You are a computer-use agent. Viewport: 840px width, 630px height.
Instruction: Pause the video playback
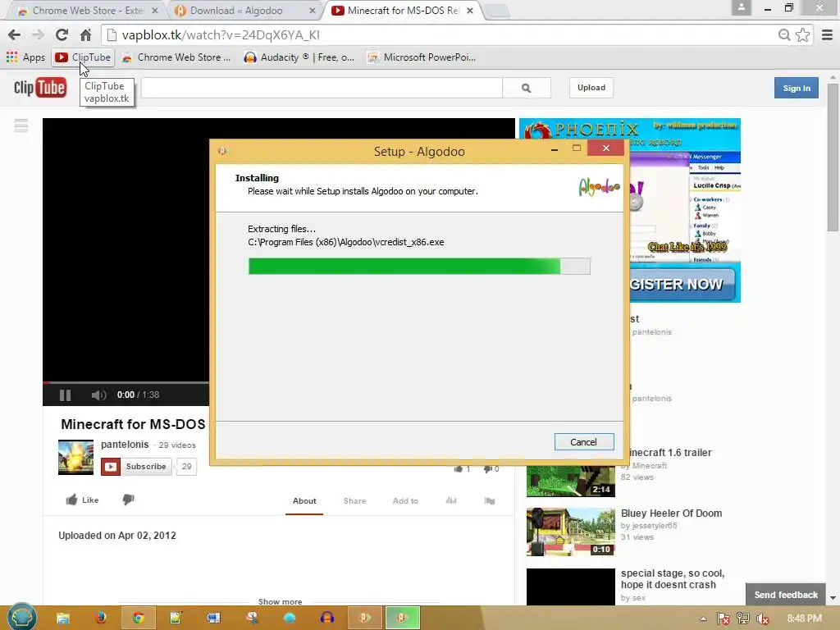click(66, 395)
